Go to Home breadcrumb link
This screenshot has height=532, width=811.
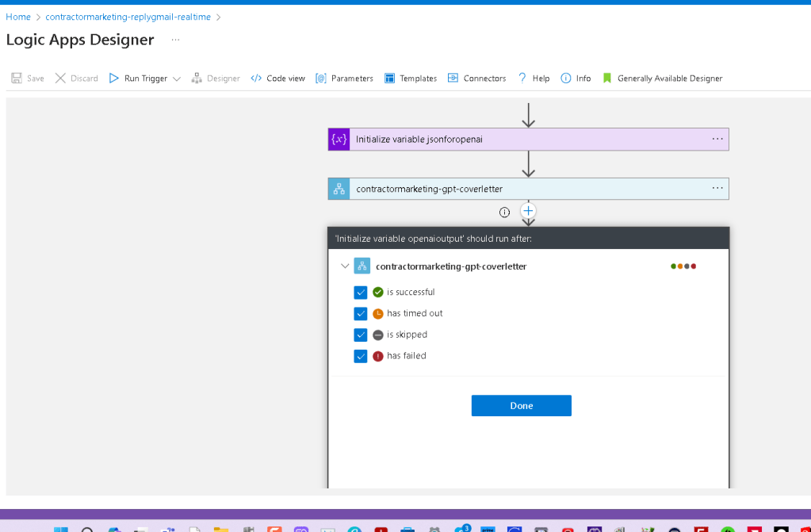click(x=18, y=17)
